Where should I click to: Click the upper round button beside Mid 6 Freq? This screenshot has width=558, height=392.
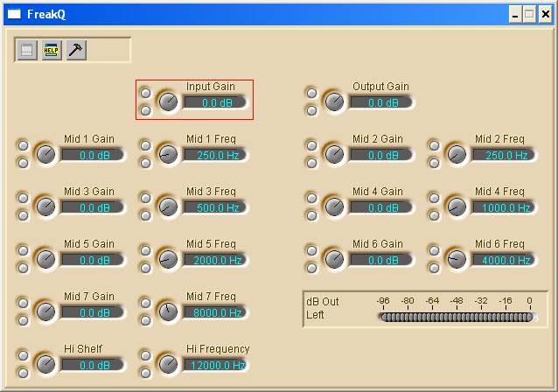pyautogui.click(x=434, y=250)
